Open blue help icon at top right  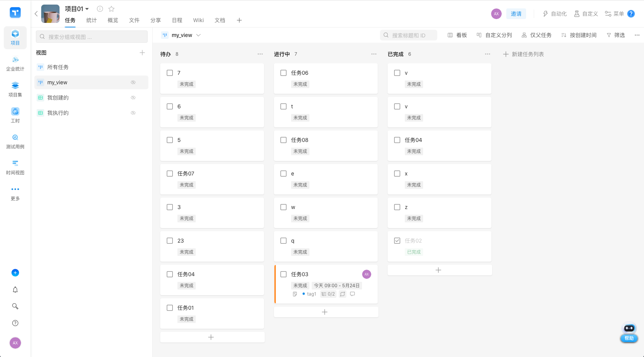pyautogui.click(x=631, y=14)
